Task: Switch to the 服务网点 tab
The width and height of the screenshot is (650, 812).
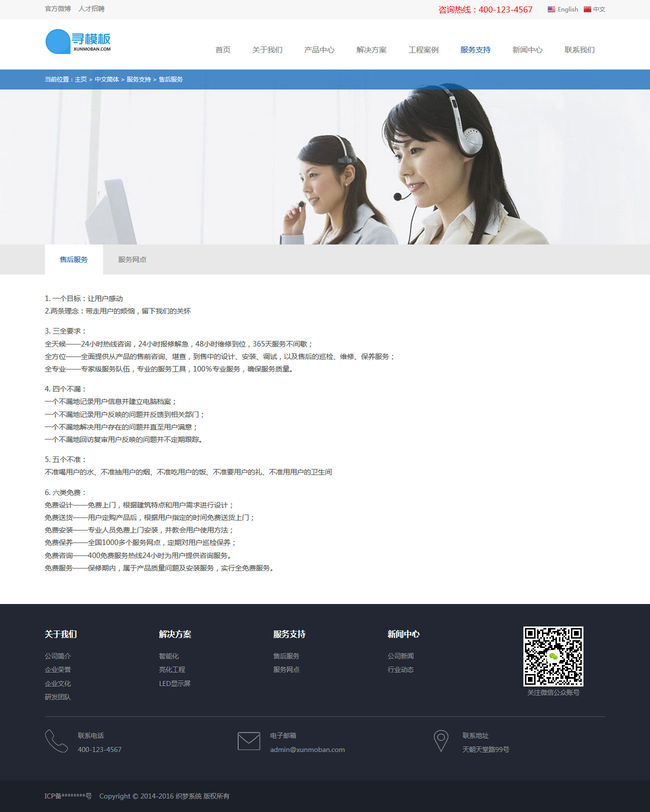Action: [x=132, y=259]
